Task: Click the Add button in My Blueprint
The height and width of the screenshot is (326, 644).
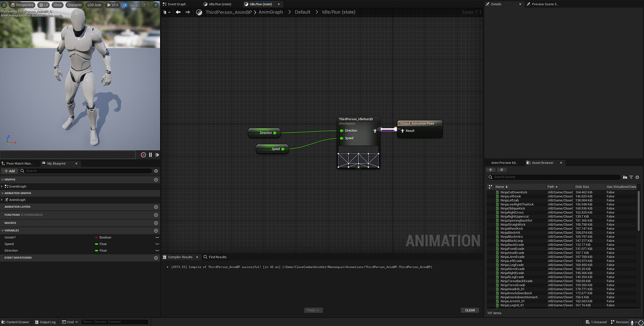Action: [x=9, y=171]
